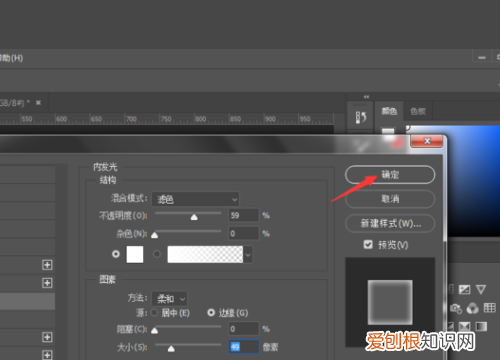Click the 大小 size value field
Image resolution: width=500 pixels, height=360 pixels.
(x=244, y=347)
